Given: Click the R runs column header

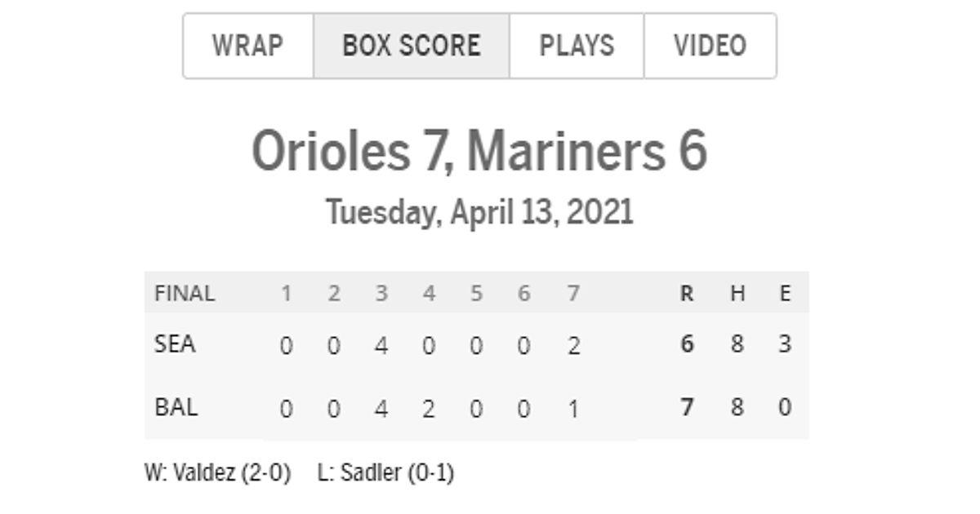Looking at the screenshot, I should [x=687, y=294].
